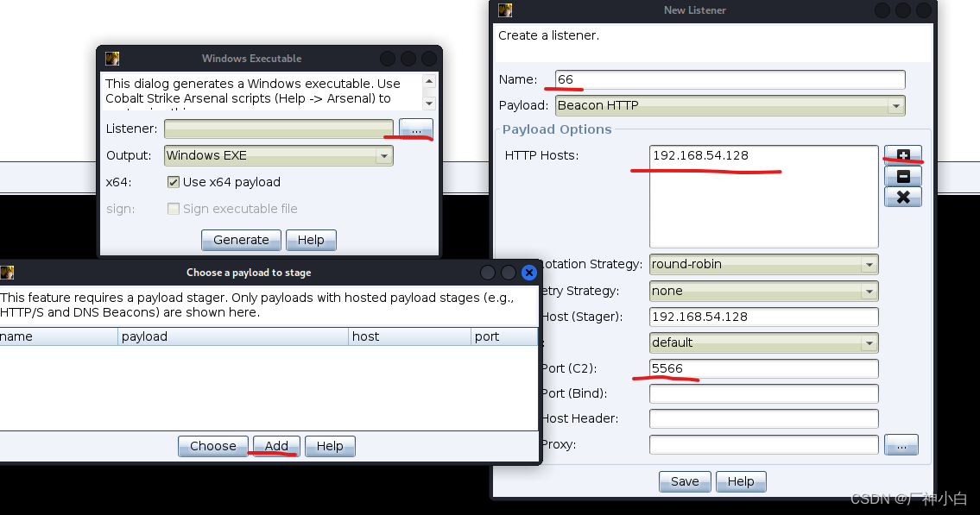Click the app icon in New Listener title bar
The height and width of the screenshot is (515, 980).
pyautogui.click(x=505, y=10)
